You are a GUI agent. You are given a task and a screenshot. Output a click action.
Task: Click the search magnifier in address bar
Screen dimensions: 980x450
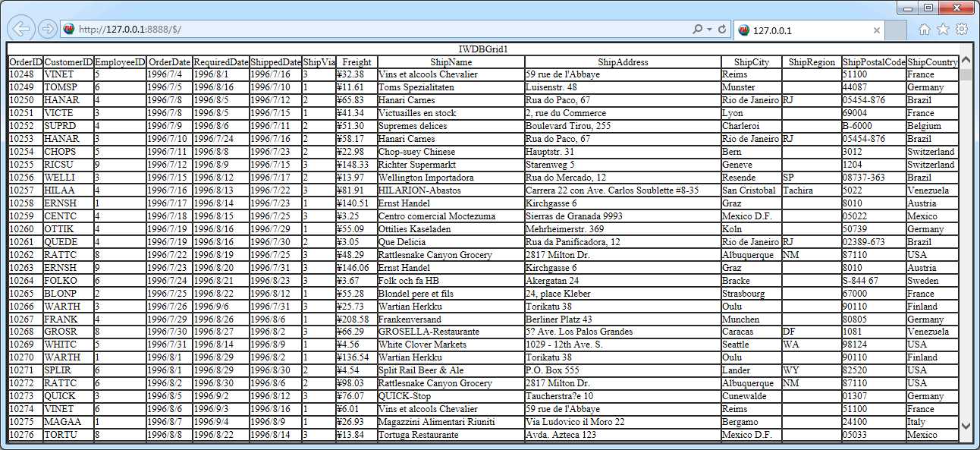click(x=697, y=30)
